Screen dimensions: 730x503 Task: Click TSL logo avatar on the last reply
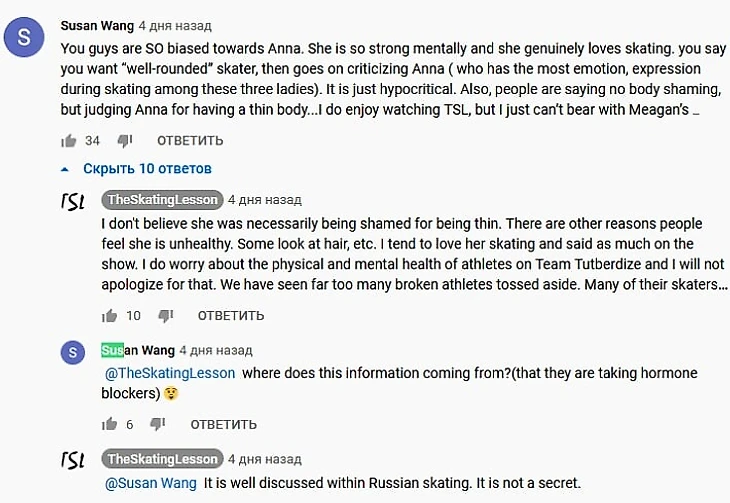[73, 460]
